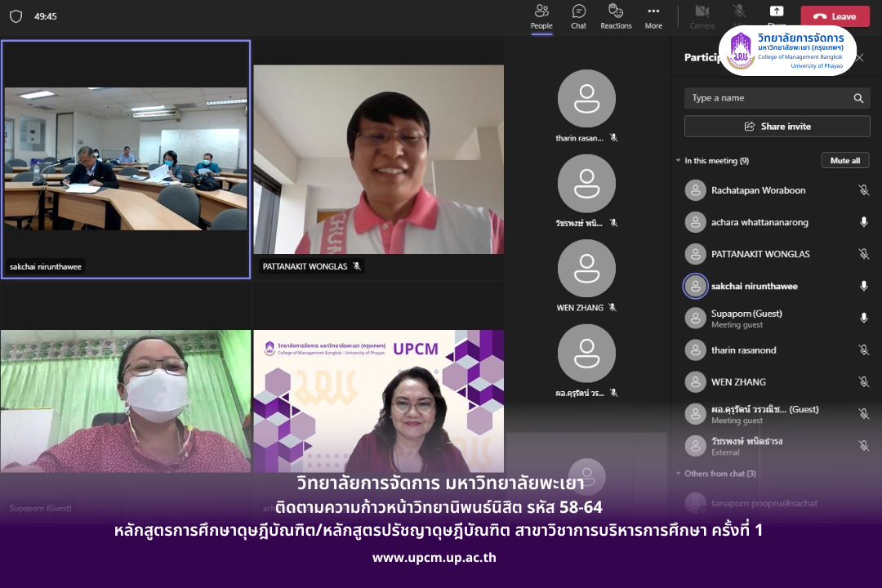Viewport: 882px width, 588px height.
Task: Click the Mute all button
Action: [845, 160]
